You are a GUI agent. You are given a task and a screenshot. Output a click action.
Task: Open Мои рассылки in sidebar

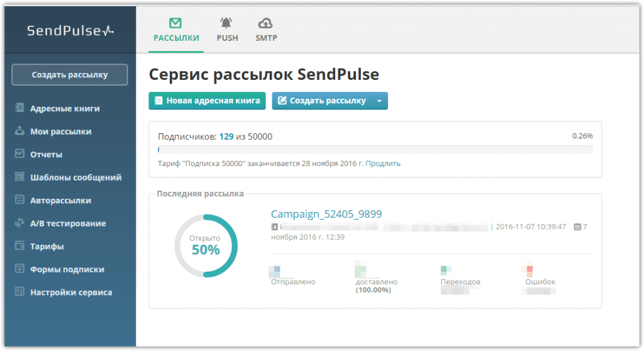click(x=61, y=131)
